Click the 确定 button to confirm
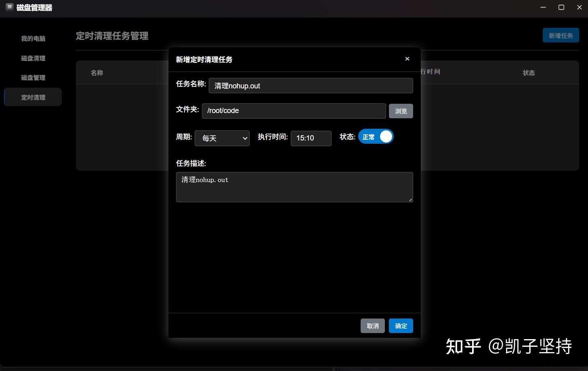This screenshot has height=371, width=588. tap(401, 326)
